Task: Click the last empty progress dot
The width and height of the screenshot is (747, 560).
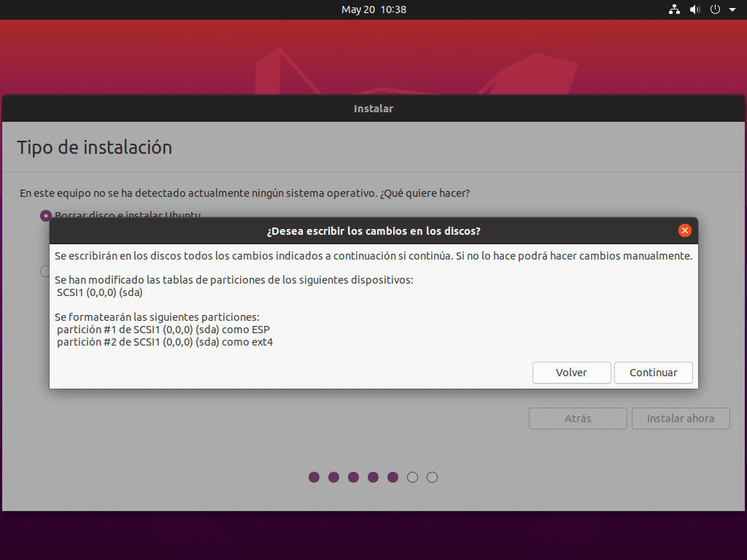Action: pyautogui.click(x=432, y=477)
